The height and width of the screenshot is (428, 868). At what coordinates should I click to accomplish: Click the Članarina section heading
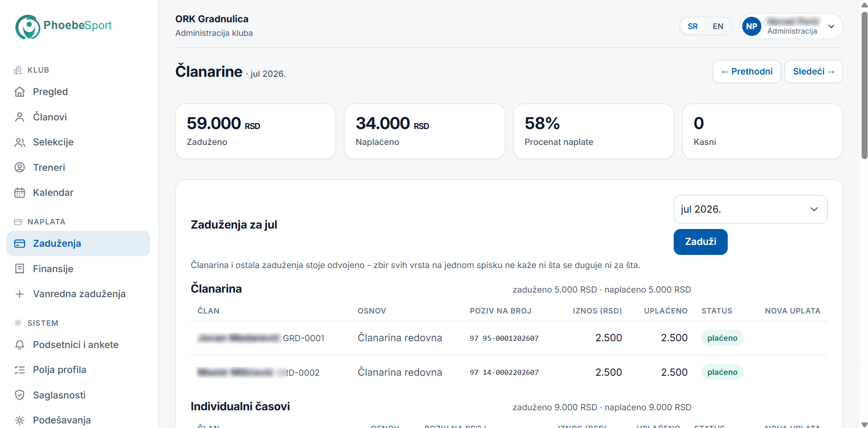[x=216, y=289]
